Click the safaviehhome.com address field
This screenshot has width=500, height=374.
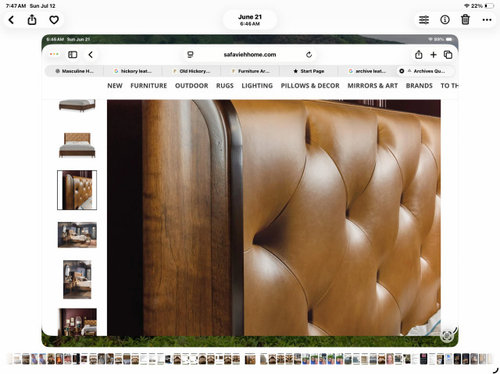pyautogui.click(x=250, y=54)
